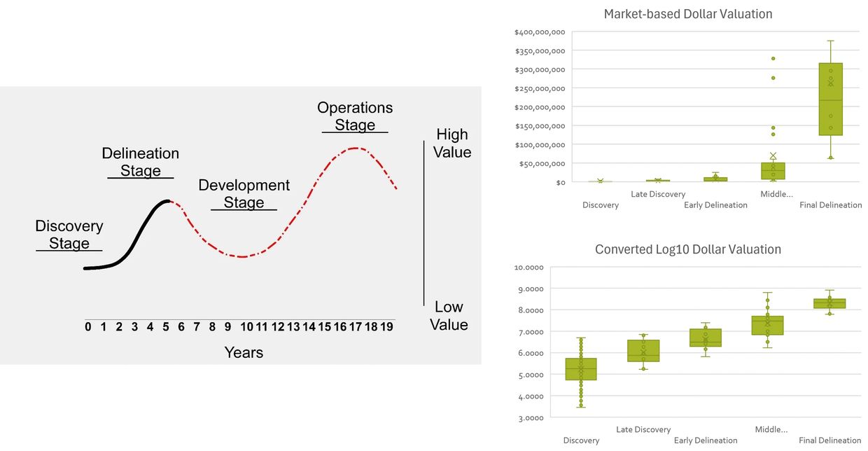This screenshot has height=451, width=868.
Task: Select the Late Discovery box in the Log10 chart
Action: 643,350
